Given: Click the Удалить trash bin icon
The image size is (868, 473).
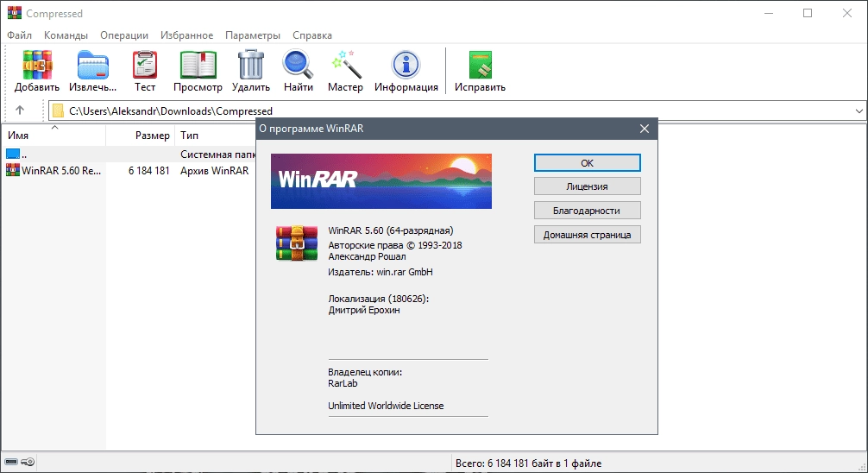Looking at the screenshot, I should (x=251, y=66).
